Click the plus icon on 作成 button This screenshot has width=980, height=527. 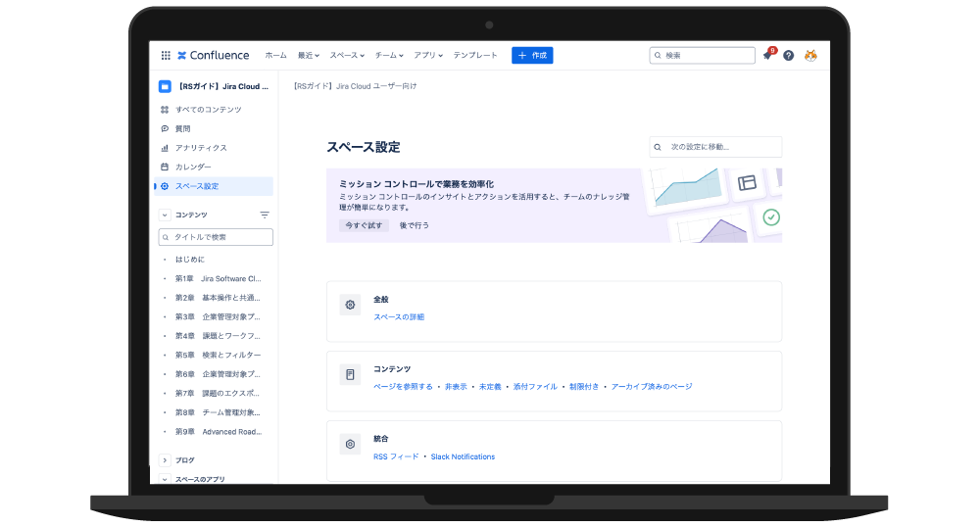point(522,56)
